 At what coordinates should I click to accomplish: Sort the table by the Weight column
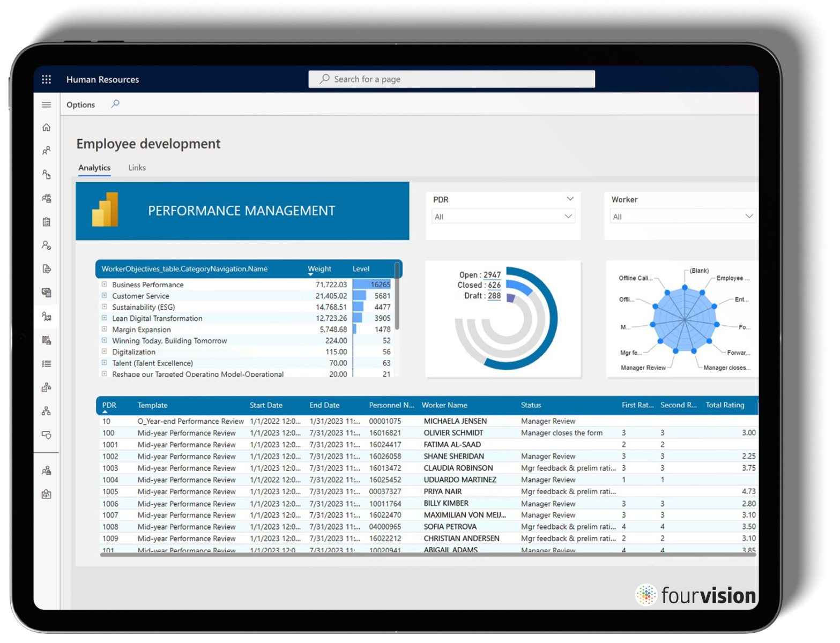point(319,268)
